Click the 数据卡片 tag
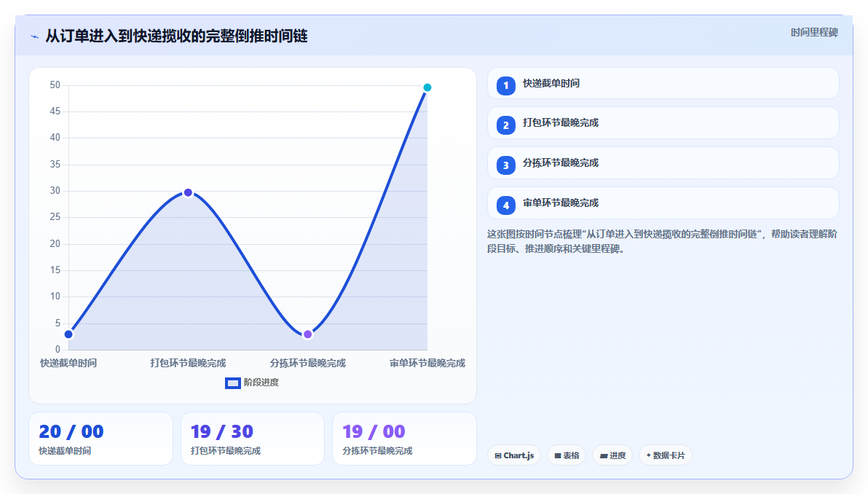 point(666,455)
